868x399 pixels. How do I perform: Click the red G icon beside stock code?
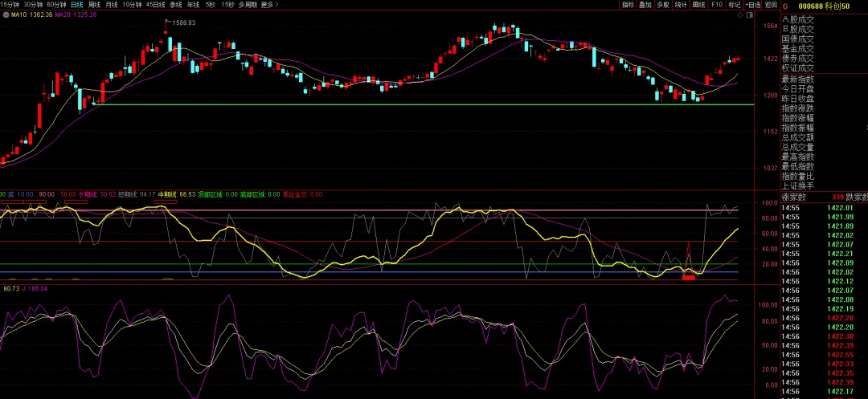pos(785,6)
